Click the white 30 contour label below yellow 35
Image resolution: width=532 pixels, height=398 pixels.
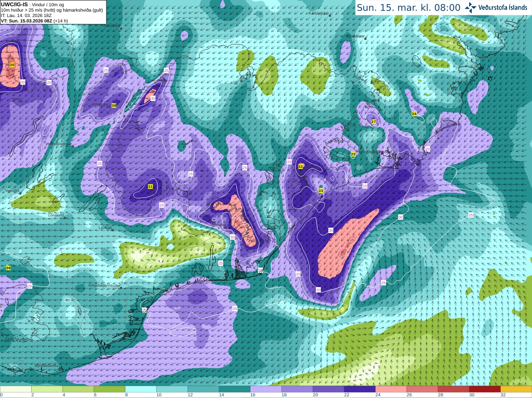coord(23,82)
